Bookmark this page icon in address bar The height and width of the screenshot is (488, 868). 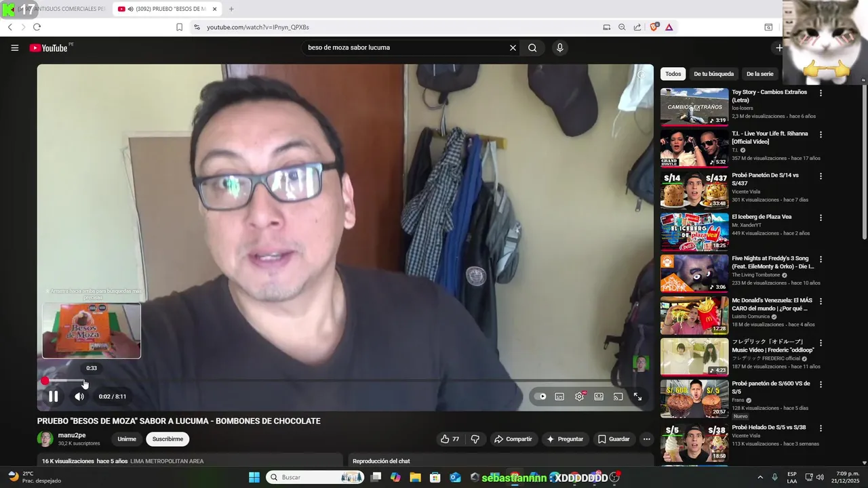(x=179, y=27)
